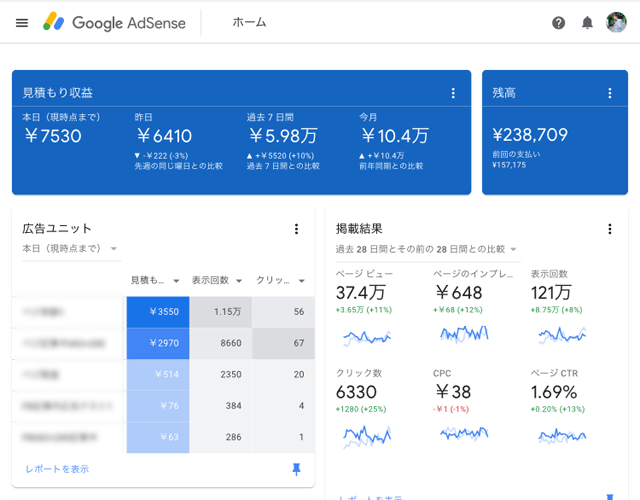Viewport: 640px width, 500px height.
Task: Click the CPC ￥38 value
Action: [x=453, y=392]
